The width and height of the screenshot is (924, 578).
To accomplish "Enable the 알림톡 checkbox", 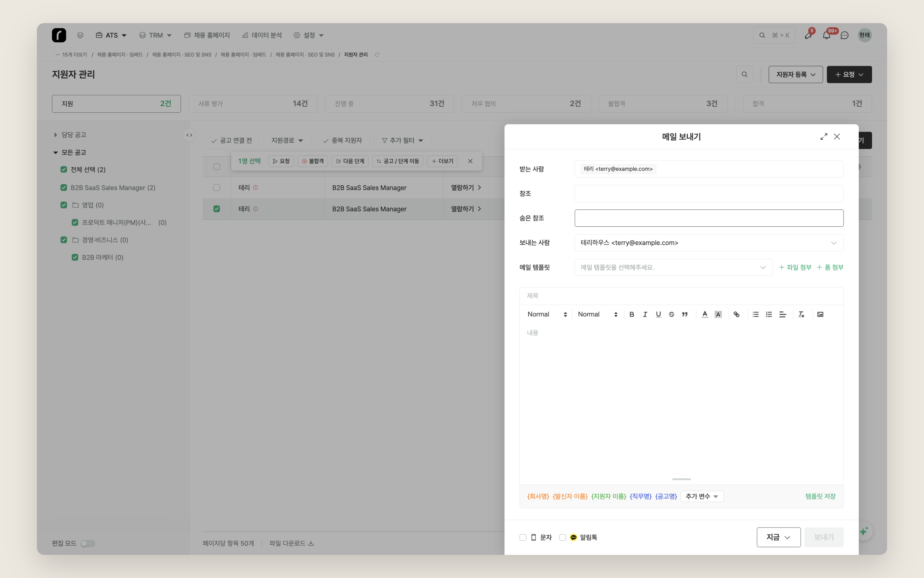I will coord(562,538).
